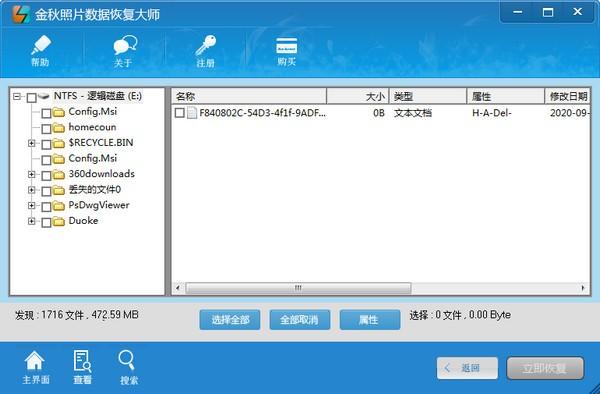Collapse the NTFS (E:) tree root

point(16,96)
